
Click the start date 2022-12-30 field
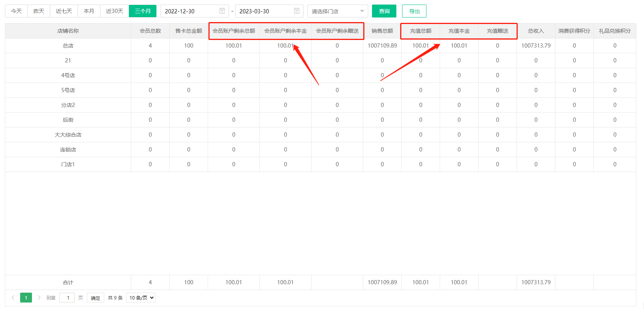(x=190, y=11)
